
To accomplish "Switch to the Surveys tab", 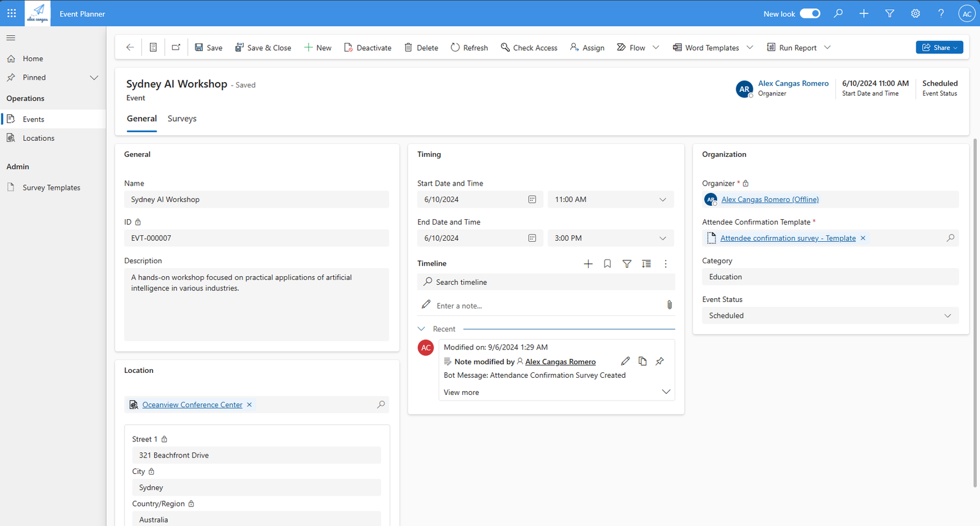I will click(x=182, y=119).
